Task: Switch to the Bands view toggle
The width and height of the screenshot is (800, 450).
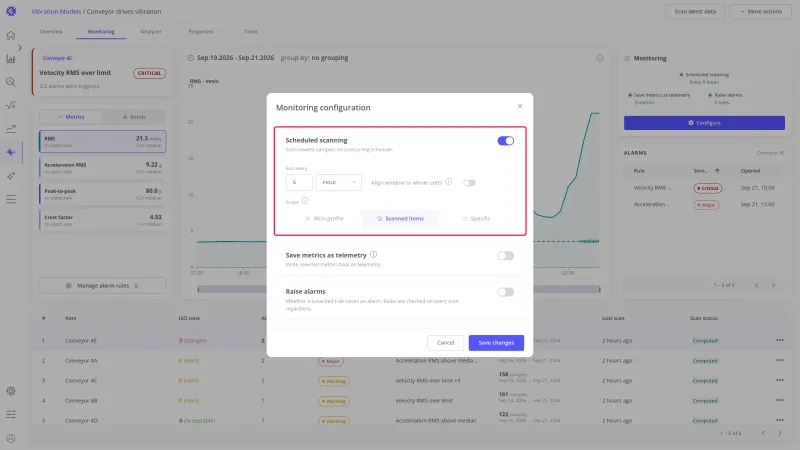Action: (134, 117)
